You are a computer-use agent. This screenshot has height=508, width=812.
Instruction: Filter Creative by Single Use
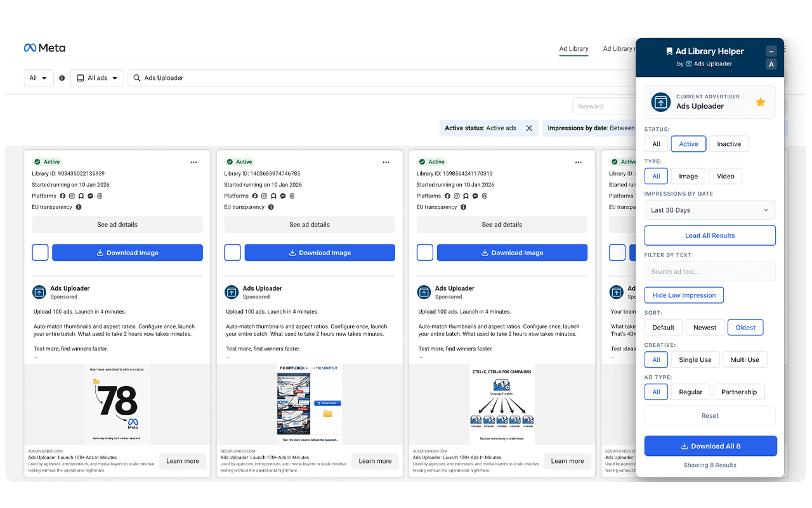click(695, 360)
